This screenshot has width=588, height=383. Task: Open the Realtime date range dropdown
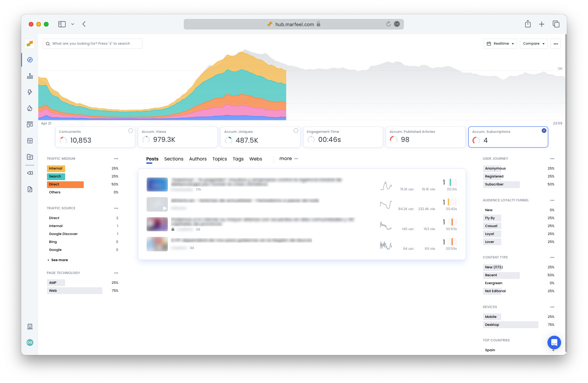point(500,44)
